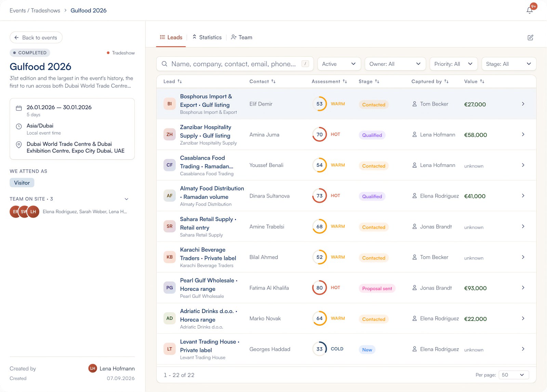Sort by the Captured by column header
The image size is (547, 392).
click(430, 81)
